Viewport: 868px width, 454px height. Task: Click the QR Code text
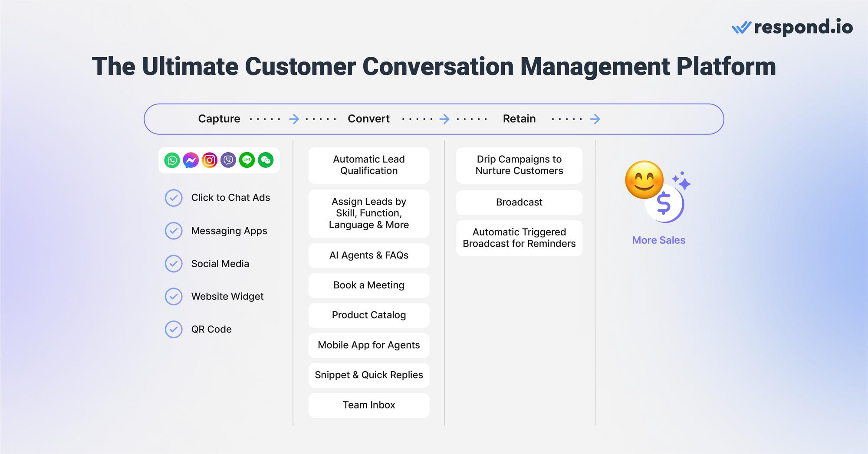click(x=211, y=330)
